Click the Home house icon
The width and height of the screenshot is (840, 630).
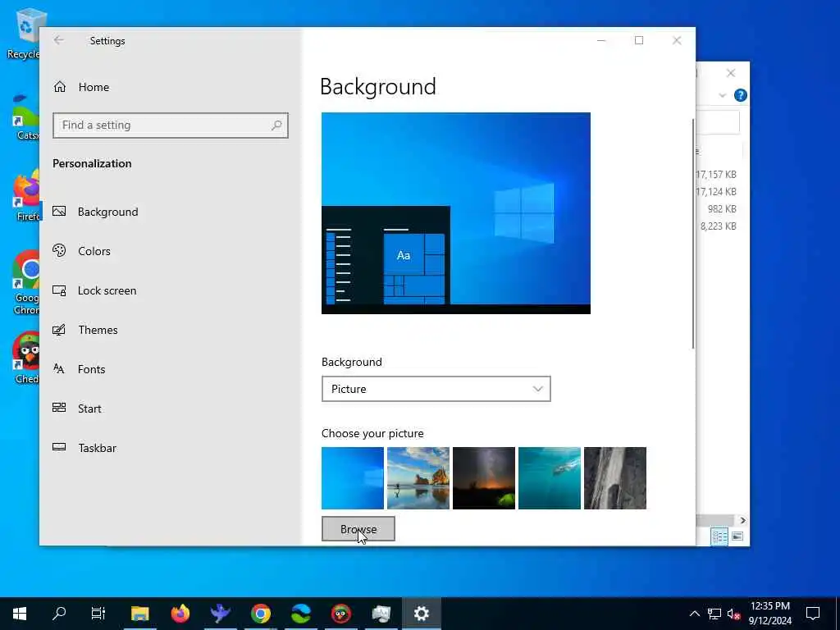[59, 87]
